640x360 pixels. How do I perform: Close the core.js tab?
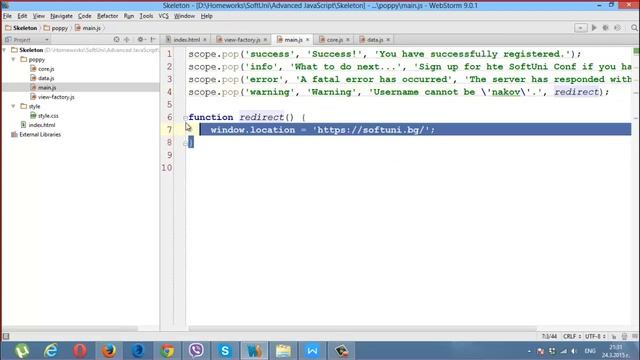pos(348,40)
